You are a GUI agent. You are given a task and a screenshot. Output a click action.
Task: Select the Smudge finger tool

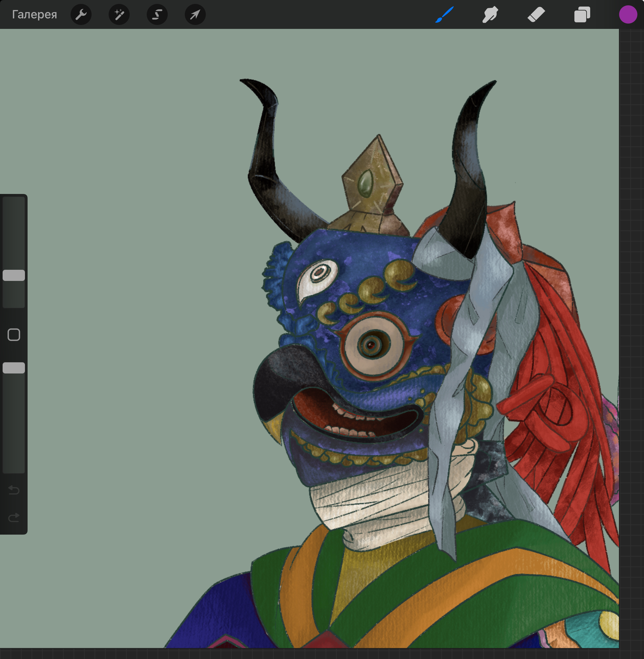click(490, 14)
